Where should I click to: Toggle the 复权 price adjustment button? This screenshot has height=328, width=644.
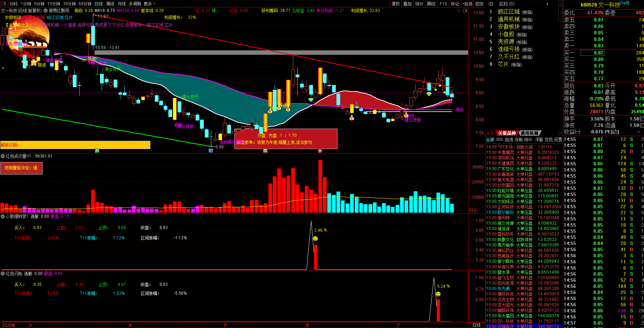396,4
